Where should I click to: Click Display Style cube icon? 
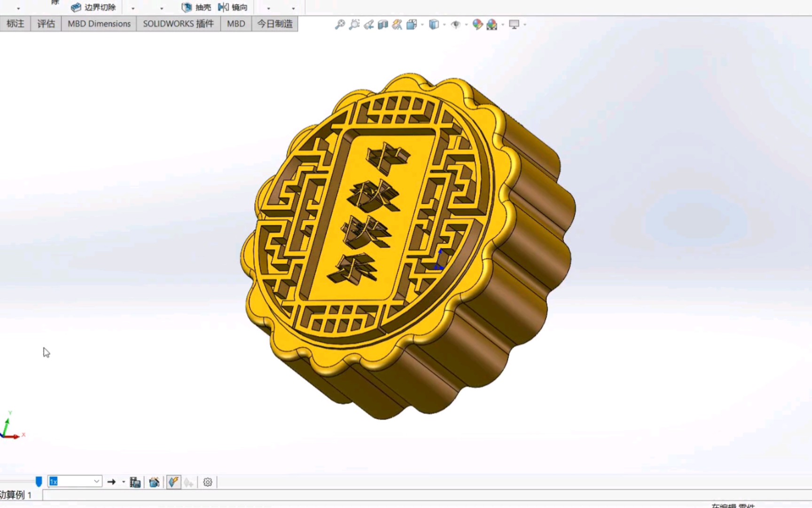(x=434, y=24)
